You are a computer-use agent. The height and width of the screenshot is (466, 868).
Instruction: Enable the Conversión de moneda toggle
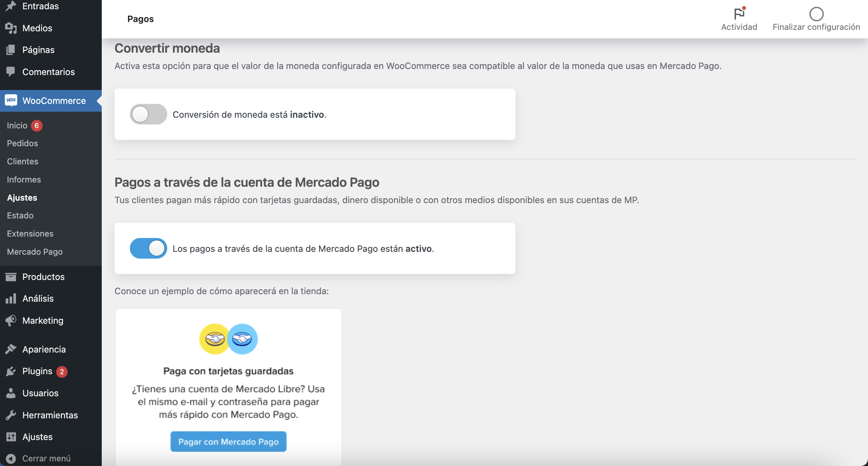148,114
